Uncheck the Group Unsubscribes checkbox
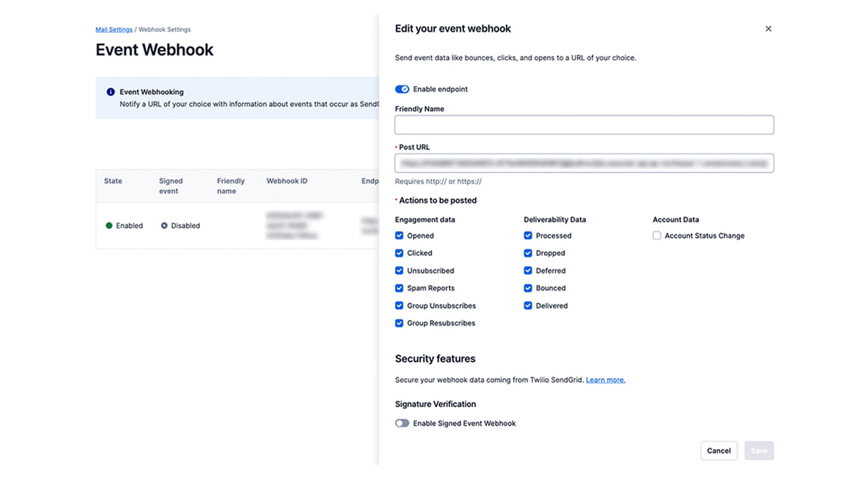Image resolution: width=868 pixels, height=479 pixels. 400,306
